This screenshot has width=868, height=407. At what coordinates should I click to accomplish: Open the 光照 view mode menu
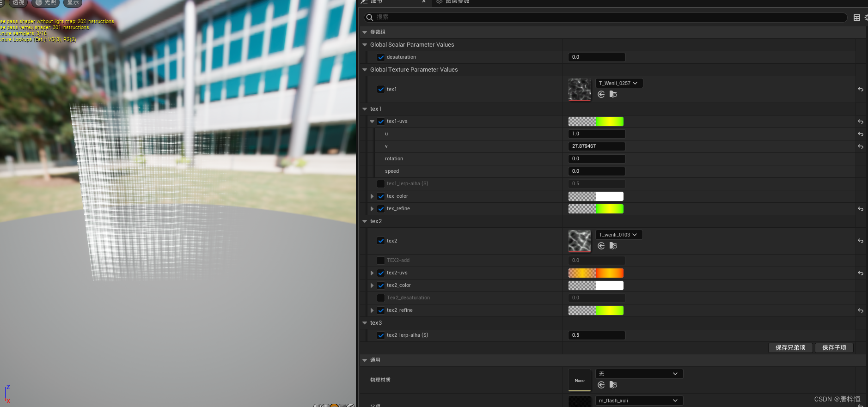point(46,3)
